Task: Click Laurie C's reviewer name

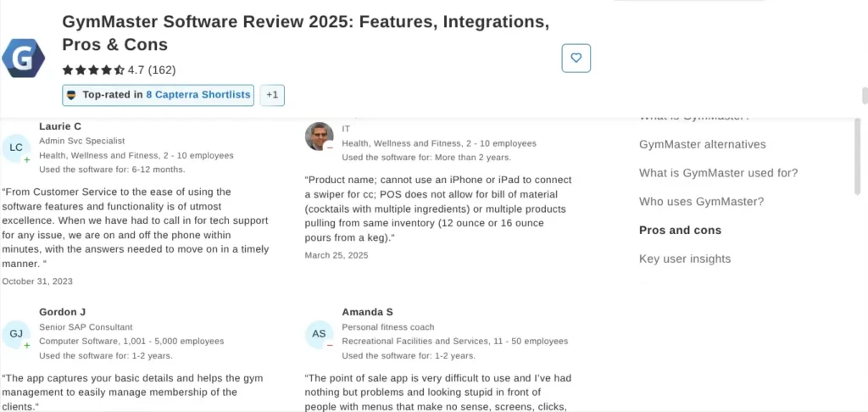Action: pos(60,126)
